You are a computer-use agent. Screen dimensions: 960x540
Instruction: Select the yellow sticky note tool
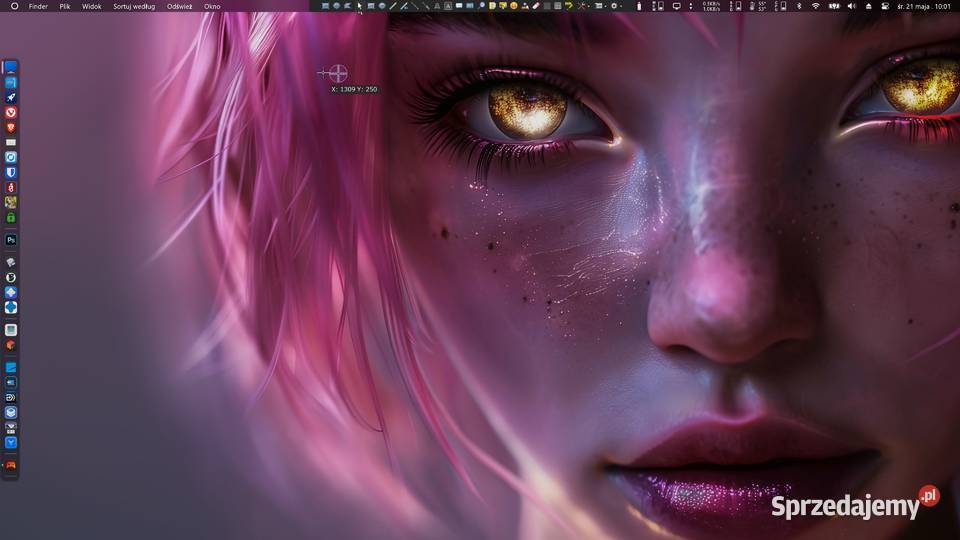[492, 6]
